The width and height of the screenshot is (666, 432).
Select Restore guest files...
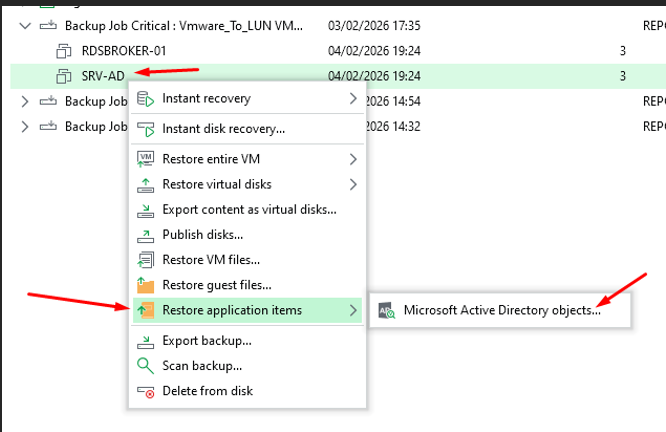[247, 285]
